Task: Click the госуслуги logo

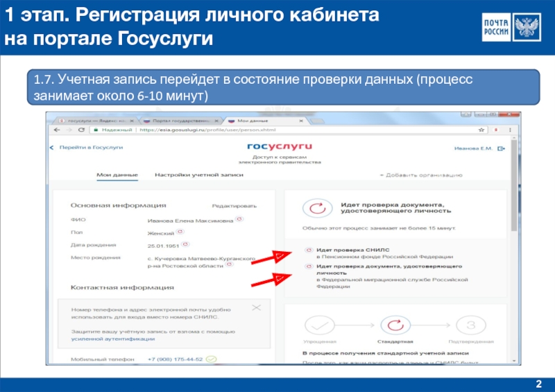Action: [280, 146]
